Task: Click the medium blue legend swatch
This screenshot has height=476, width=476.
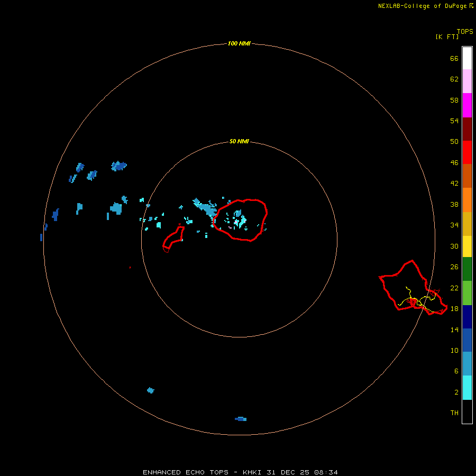Action: tap(467, 340)
